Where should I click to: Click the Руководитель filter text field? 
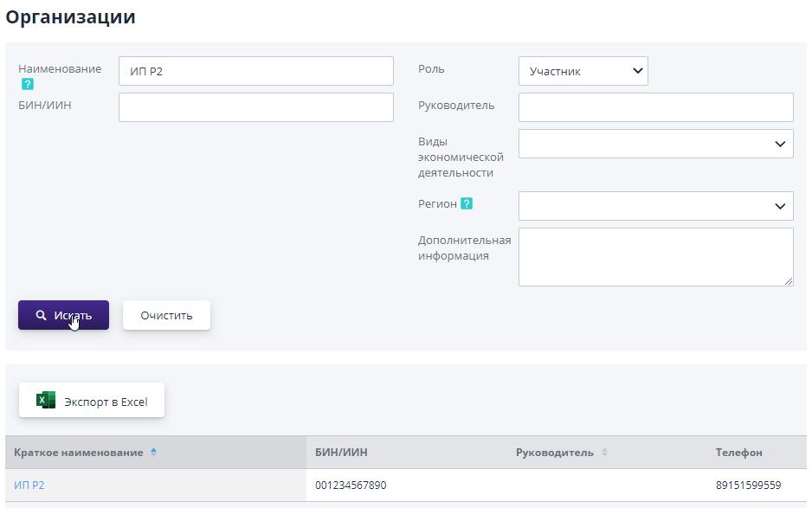655,107
